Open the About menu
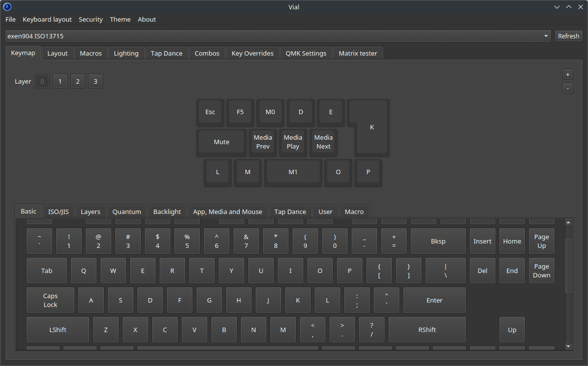588x366 pixels. (147, 20)
